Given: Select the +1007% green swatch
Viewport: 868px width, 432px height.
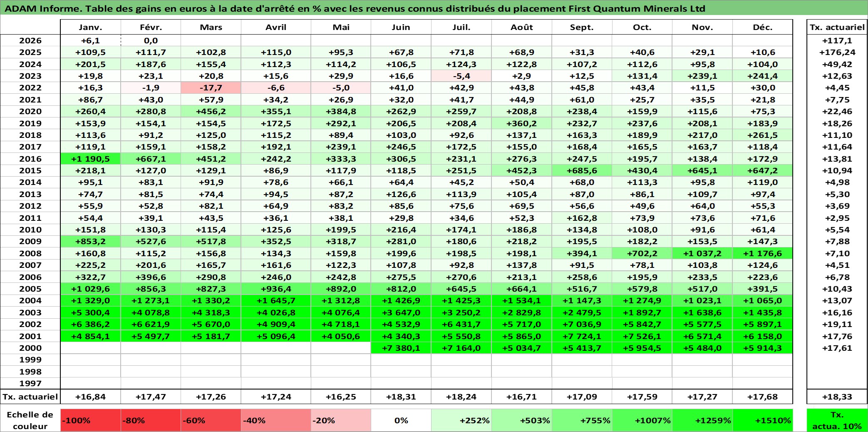Looking at the screenshot, I should click(642, 420).
